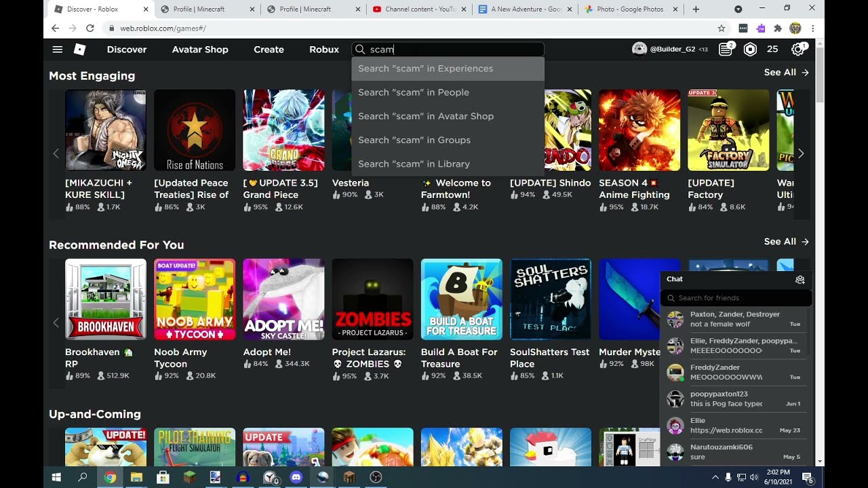Select Search "scam" in Library

448,163
